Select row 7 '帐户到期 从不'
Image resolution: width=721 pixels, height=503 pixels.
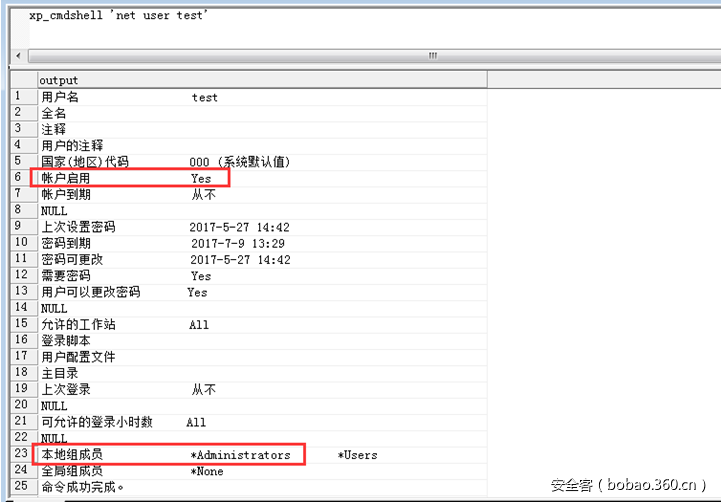[262, 194]
